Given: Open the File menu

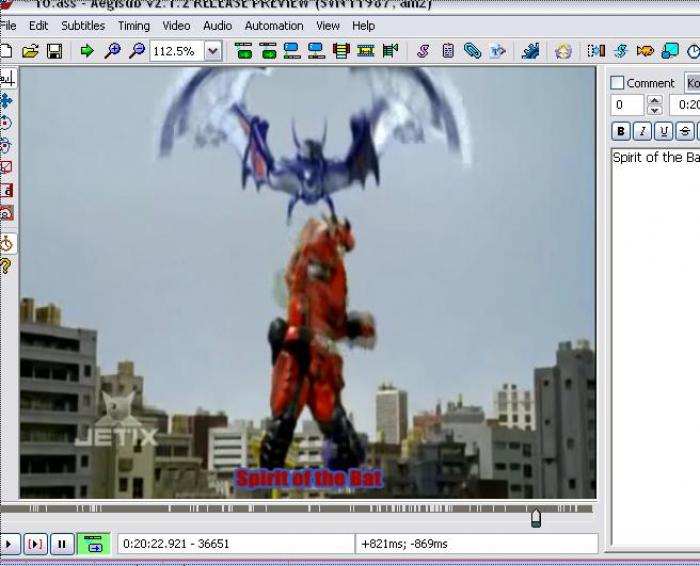Looking at the screenshot, I should click(8, 26).
